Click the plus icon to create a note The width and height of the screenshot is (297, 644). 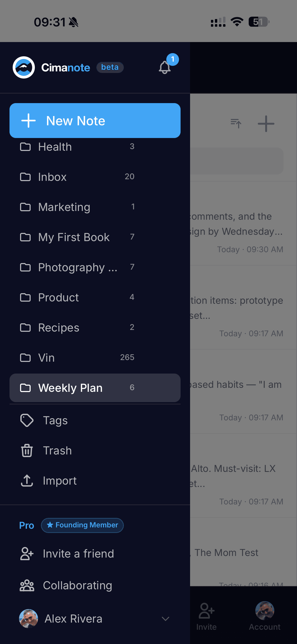click(x=266, y=123)
